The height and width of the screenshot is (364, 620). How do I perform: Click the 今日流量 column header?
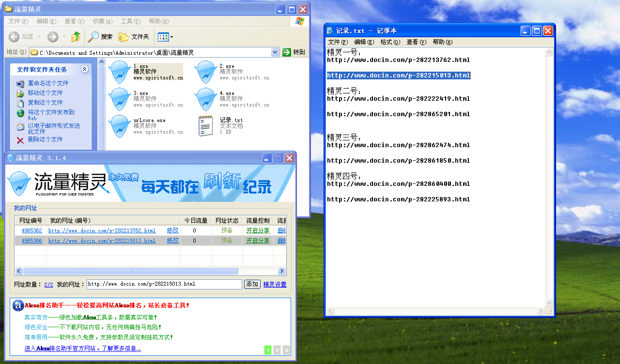[195, 220]
